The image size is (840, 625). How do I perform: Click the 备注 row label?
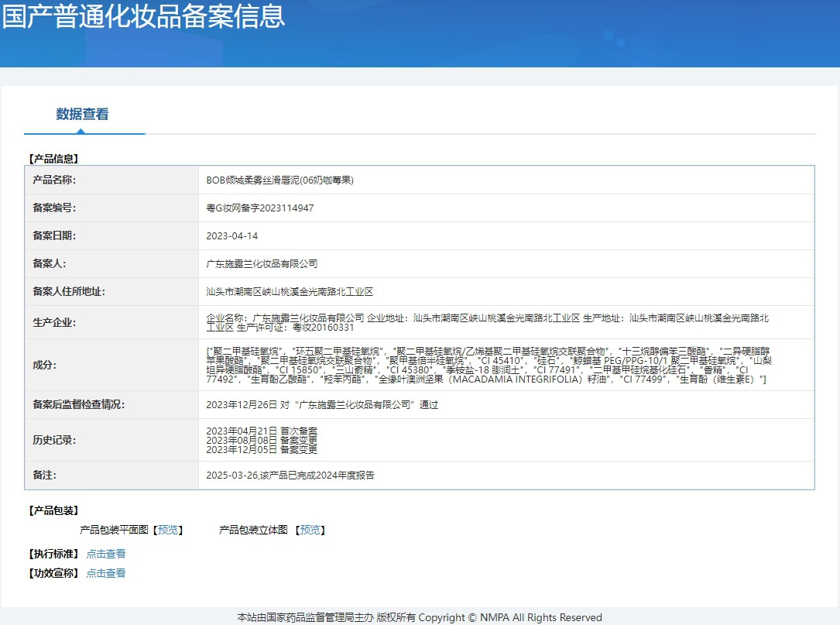click(44, 475)
